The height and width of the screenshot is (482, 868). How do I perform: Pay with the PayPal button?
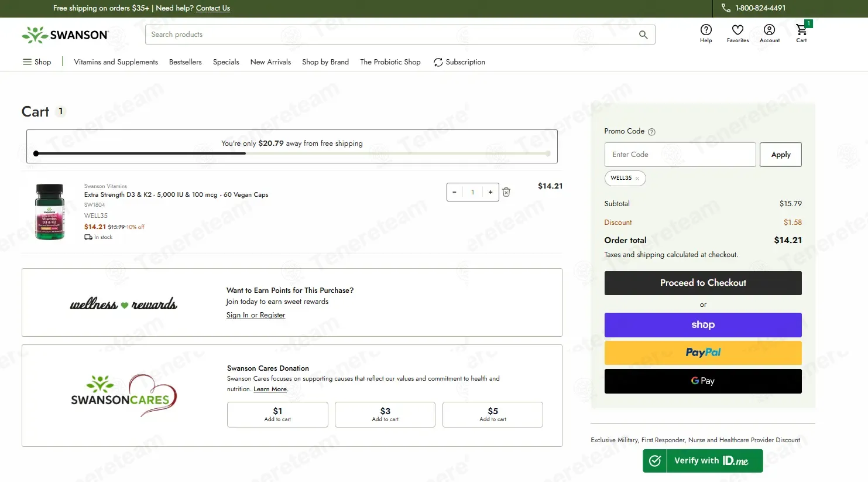click(703, 353)
